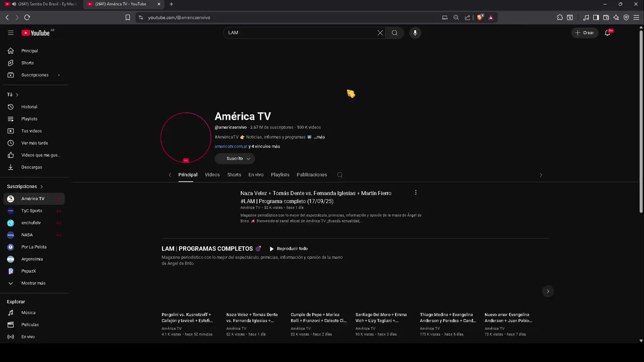Image resolution: width=644 pixels, height=362 pixels.
Task: Open the notifications bell
Action: 608,33
